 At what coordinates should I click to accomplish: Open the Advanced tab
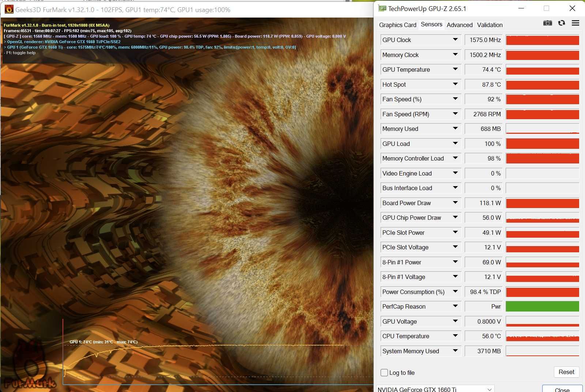460,25
